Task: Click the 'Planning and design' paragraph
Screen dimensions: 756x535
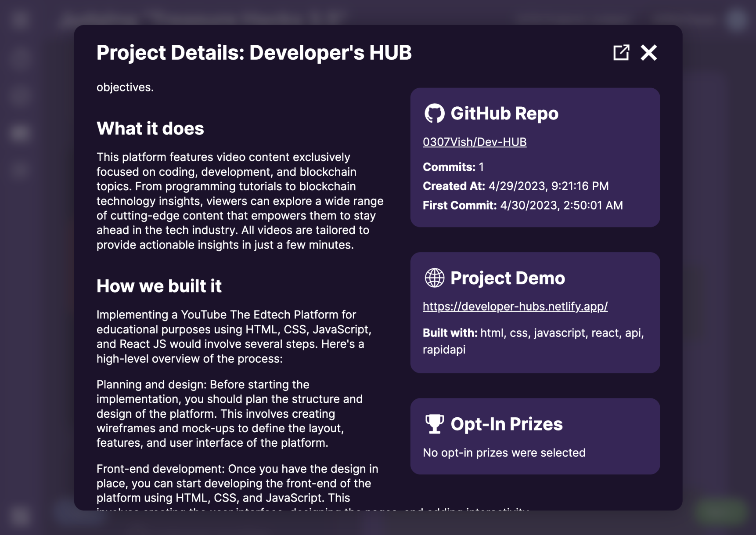Action: [230, 413]
